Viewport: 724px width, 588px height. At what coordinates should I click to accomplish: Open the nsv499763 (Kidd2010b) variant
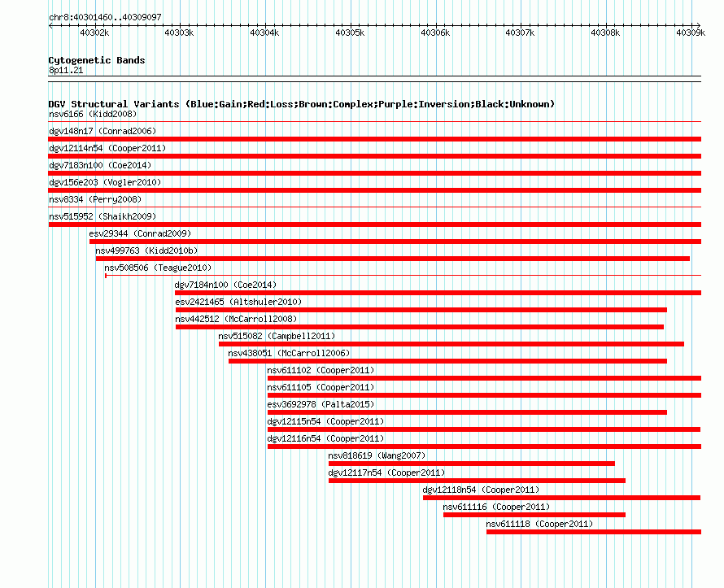[x=146, y=250]
